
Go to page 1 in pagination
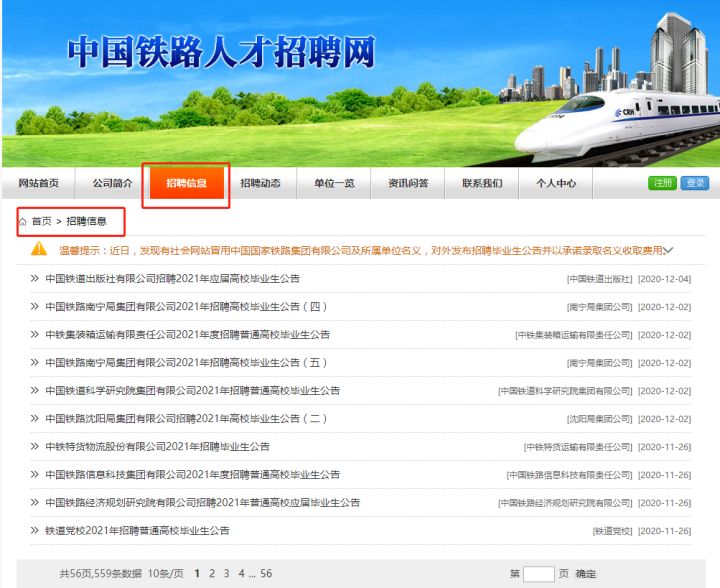[x=197, y=573]
